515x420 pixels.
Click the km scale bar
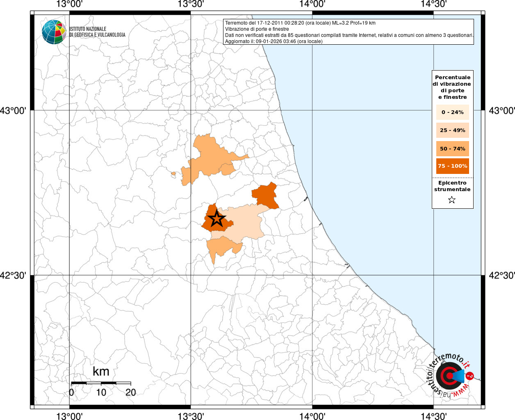[x=101, y=383]
